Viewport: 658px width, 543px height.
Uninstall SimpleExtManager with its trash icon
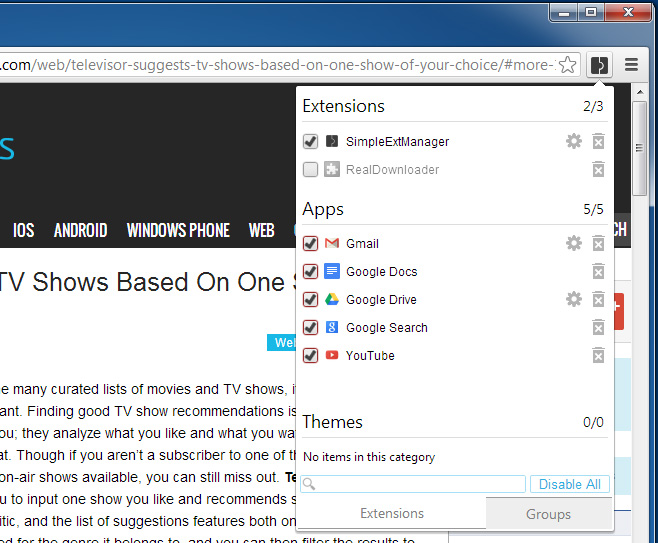598,141
